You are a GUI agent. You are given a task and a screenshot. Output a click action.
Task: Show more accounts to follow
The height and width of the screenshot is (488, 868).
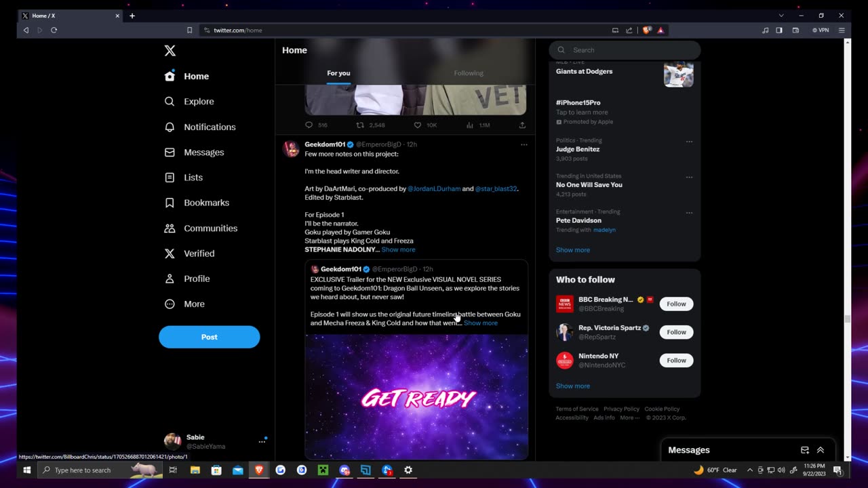573,386
